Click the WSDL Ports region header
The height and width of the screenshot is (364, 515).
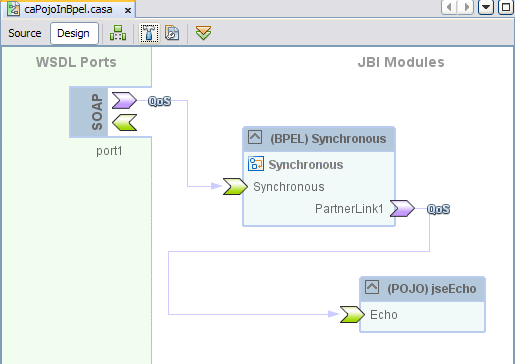76,62
